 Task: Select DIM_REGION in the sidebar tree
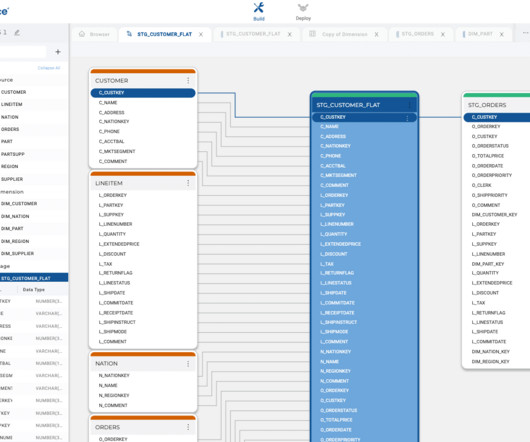click(x=15, y=241)
